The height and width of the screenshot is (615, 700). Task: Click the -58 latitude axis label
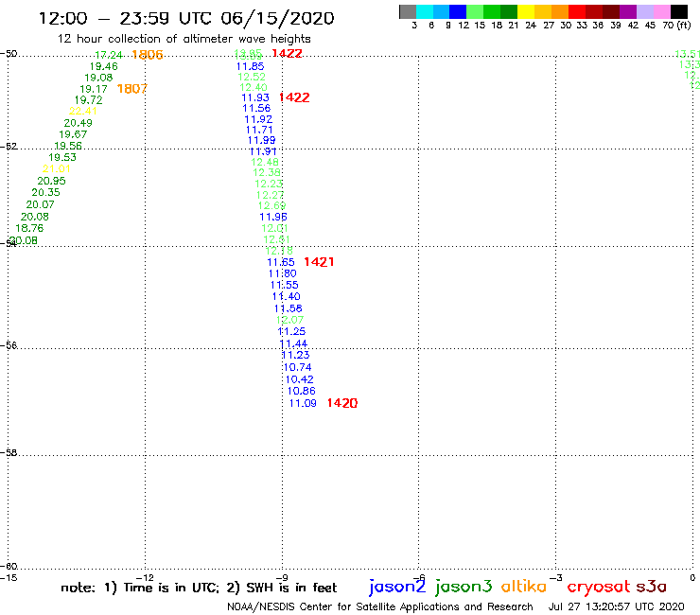tap(9, 452)
